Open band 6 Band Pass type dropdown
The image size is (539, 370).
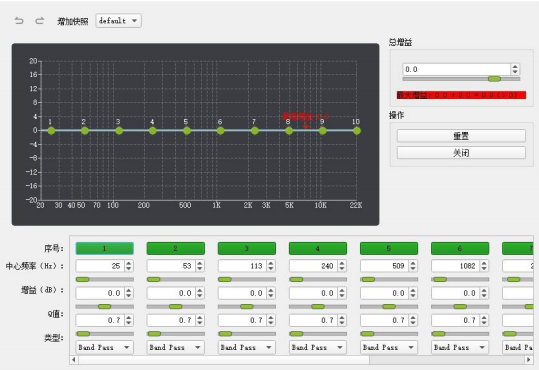[x=460, y=347]
